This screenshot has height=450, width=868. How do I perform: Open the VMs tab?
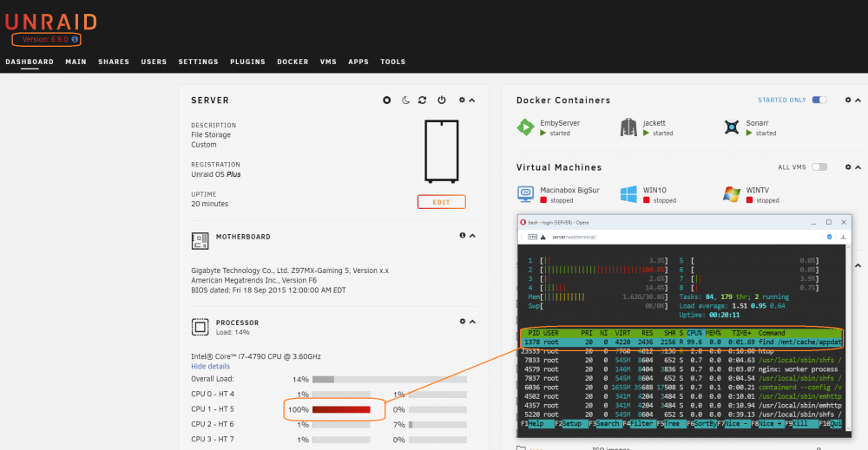tap(328, 62)
